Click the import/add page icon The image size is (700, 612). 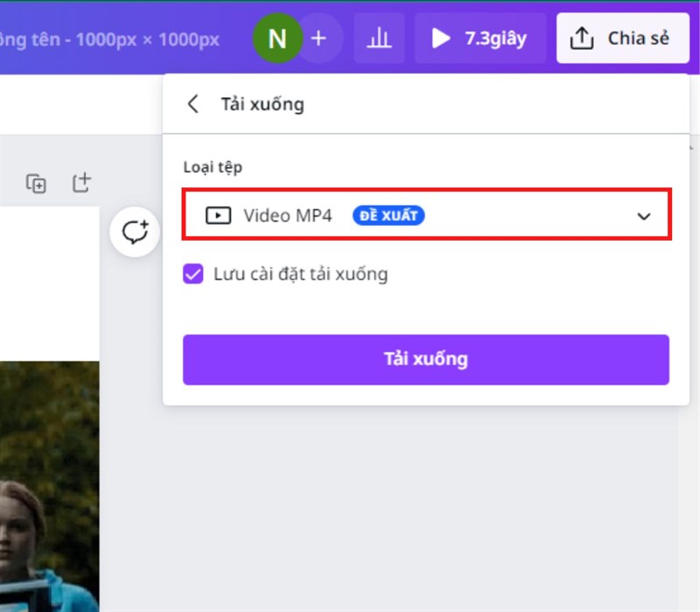(x=81, y=182)
